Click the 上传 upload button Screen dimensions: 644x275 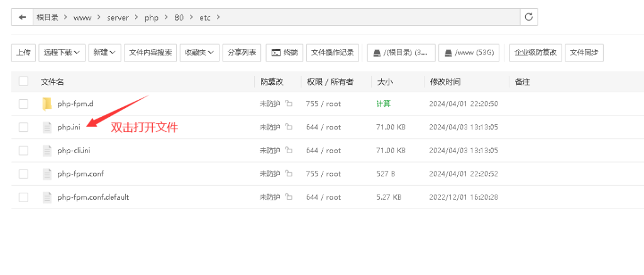(x=23, y=53)
